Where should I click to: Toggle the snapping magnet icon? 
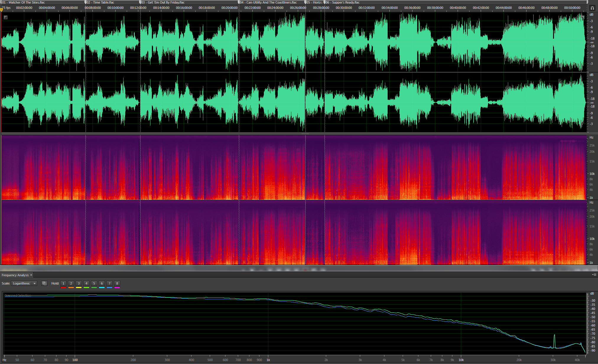pos(592,8)
